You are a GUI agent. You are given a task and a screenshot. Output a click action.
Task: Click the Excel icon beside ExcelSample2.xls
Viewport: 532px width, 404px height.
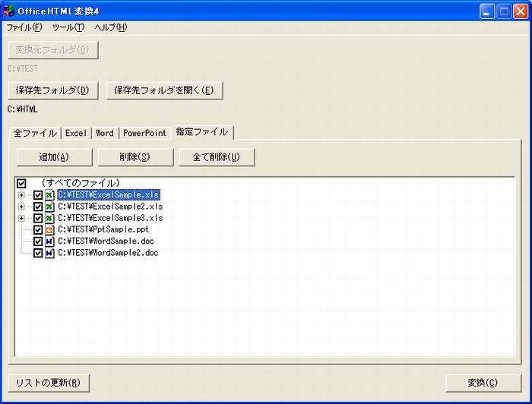(x=49, y=207)
